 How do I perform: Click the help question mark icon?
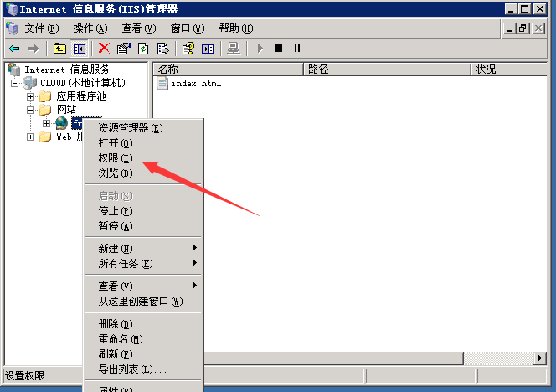tap(188, 49)
